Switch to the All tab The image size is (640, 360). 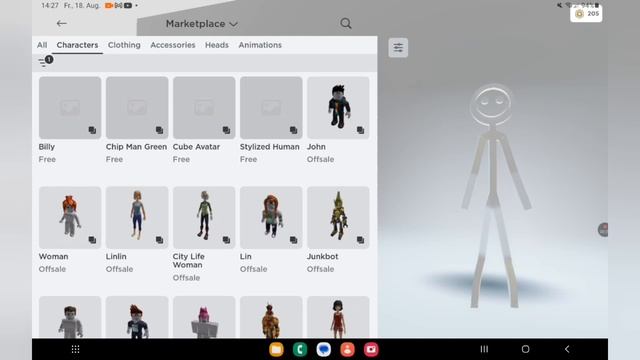[x=42, y=45]
